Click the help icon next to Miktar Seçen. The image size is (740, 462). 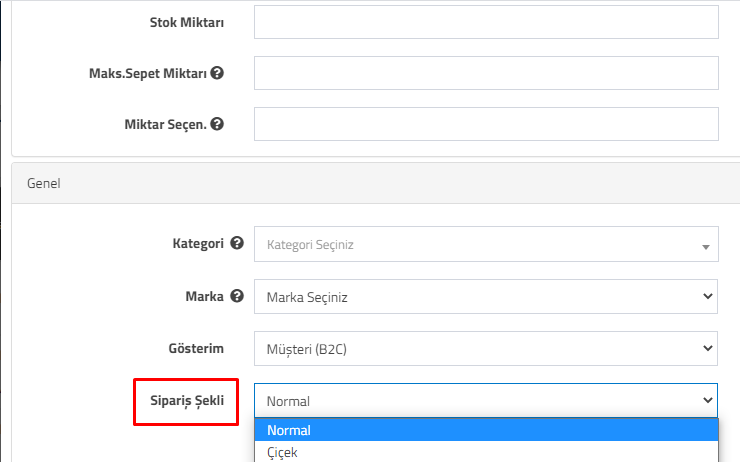(217, 124)
